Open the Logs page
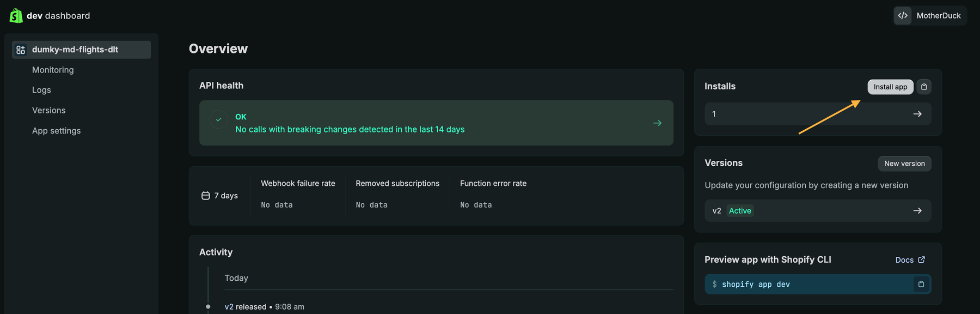Image resolution: width=980 pixels, height=314 pixels. (x=41, y=90)
